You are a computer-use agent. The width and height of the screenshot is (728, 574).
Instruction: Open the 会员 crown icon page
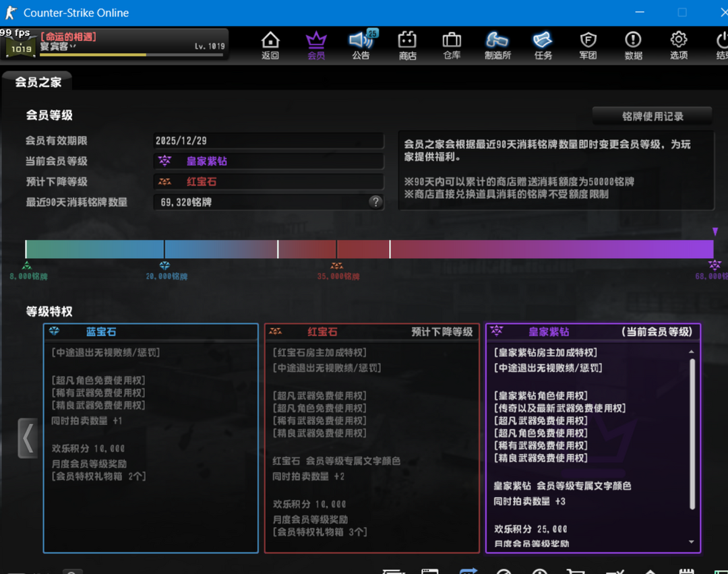pyautogui.click(x=316, y=44)
